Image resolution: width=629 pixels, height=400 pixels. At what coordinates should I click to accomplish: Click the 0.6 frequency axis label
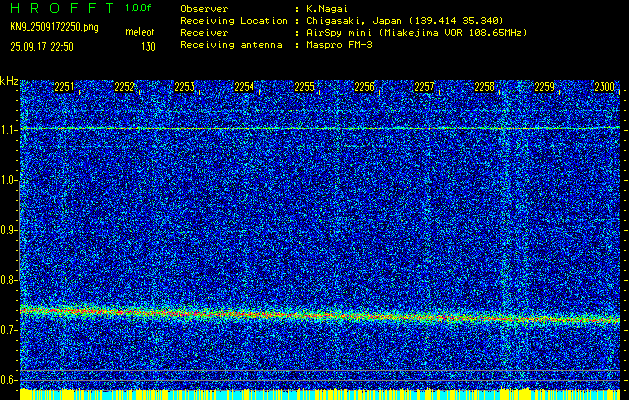[8, 380]
